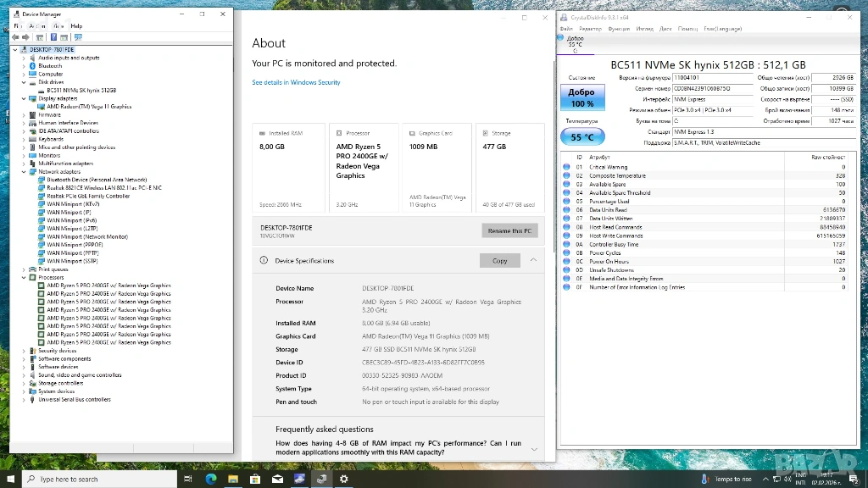Open See details in Windows Security link
The height and width of the screenshot is (488, 868).
(296, 82)
